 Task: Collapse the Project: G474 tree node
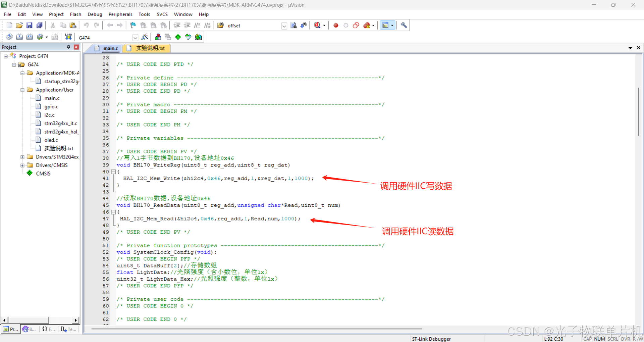pyautogui.click(x=6, y=56)
